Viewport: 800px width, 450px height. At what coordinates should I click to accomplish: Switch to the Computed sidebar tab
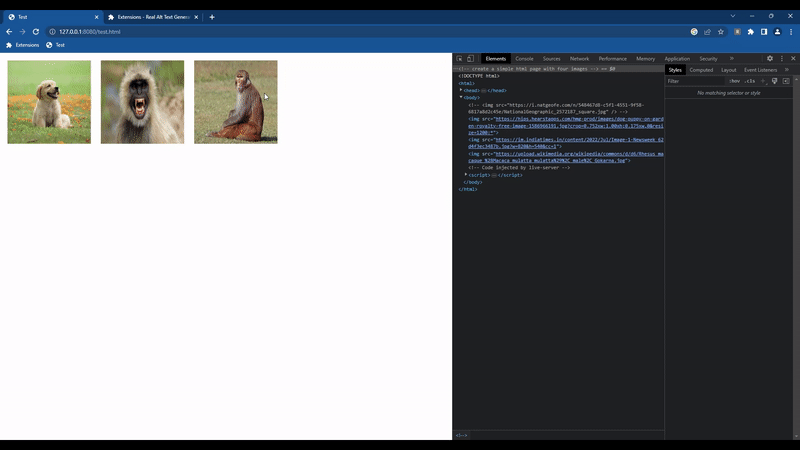tap(701, 70)
